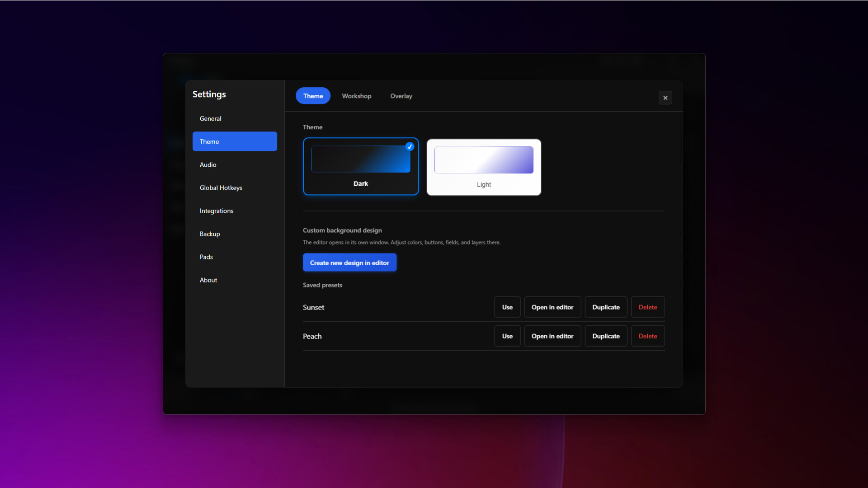Open Integrations settings in sidebar
Screen dimensions: 868x488
(235, 211)
